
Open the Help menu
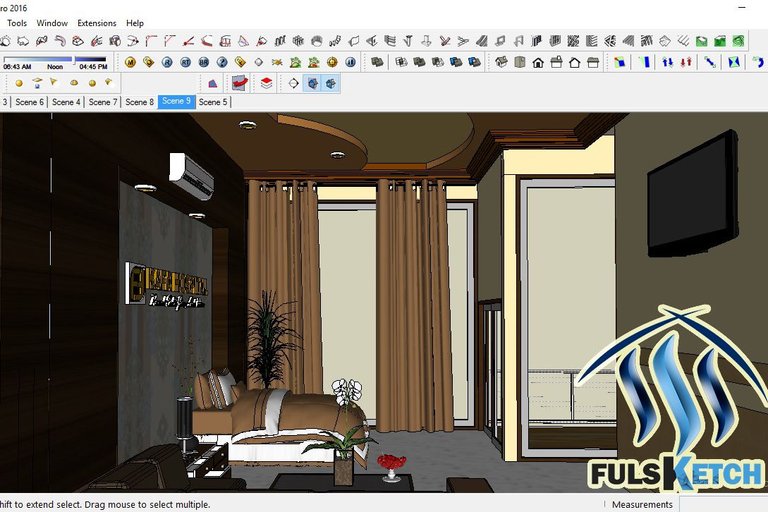[x=135, y=23]
